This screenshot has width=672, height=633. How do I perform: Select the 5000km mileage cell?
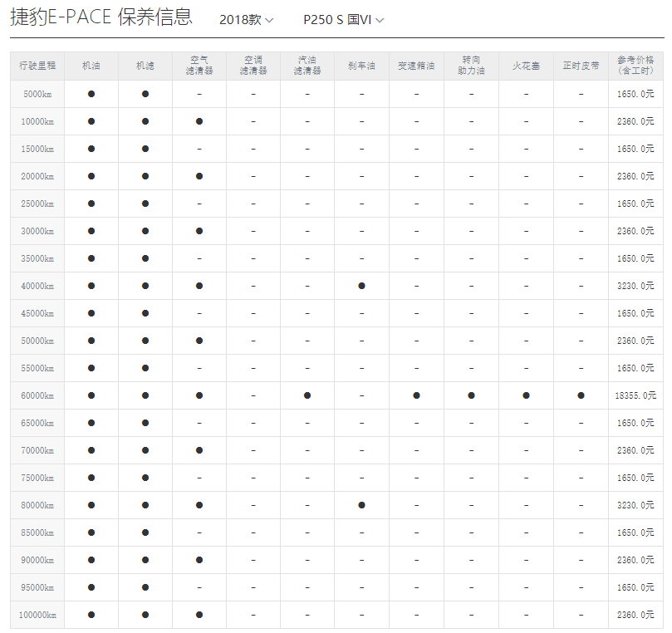37,94
